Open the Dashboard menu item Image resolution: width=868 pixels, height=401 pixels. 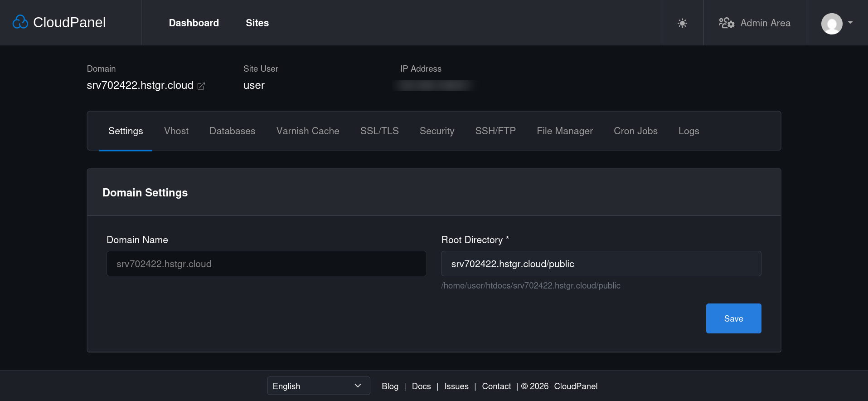tap(194, 23)
